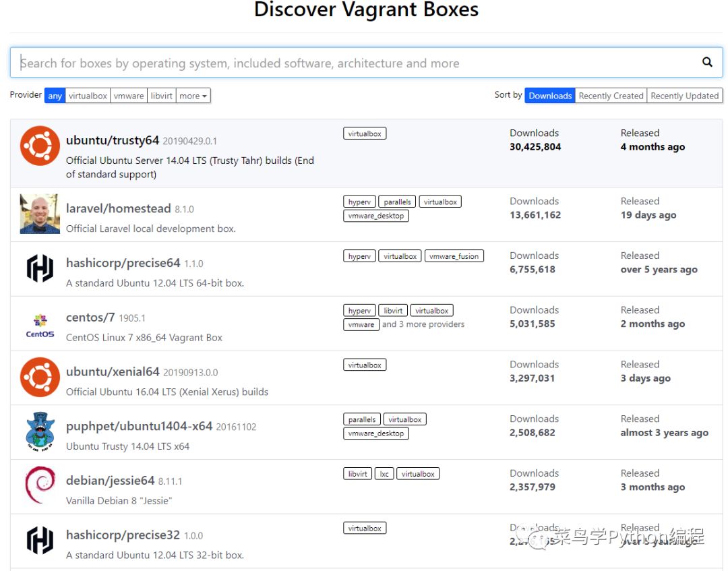This screenshot has width=728, height=571.
Task: Open the hashicorp/precise64 box
Action: (x=123, y=263)
